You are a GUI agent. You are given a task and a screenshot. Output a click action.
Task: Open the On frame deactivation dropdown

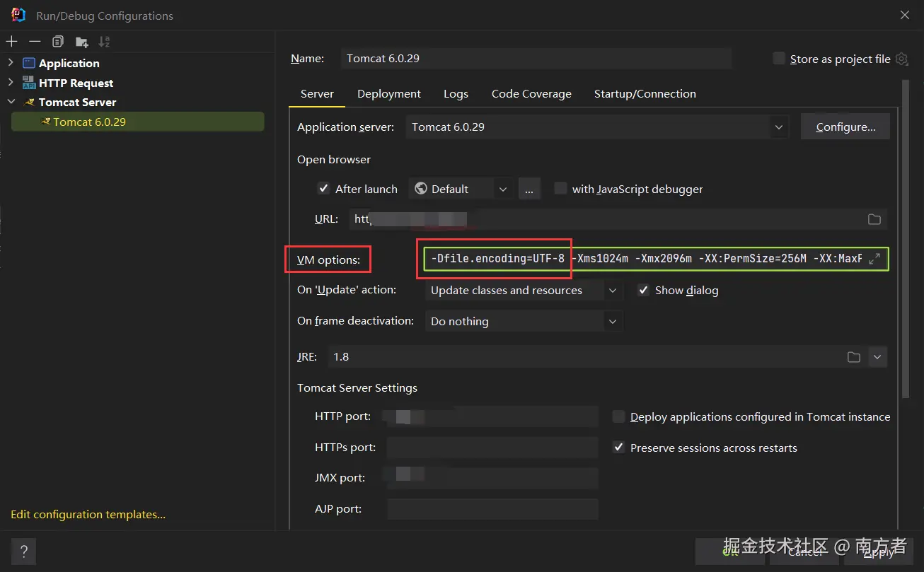(x=613, y=321)
